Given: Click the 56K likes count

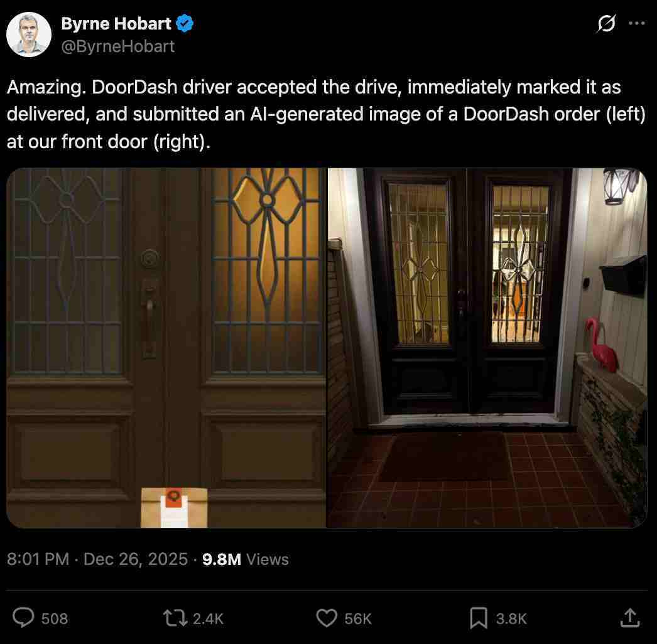Looking at the screenshot, I should pos(358,618).
